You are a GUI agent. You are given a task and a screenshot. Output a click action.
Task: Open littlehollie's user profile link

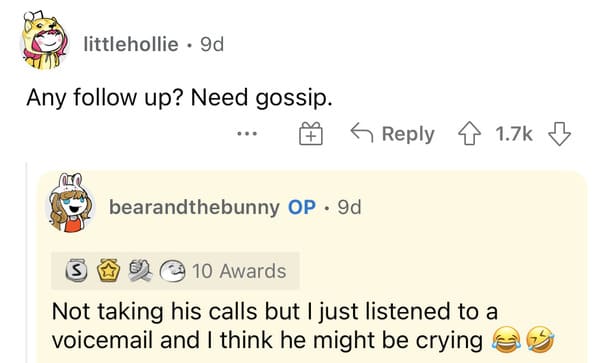[x=131, y=44]
